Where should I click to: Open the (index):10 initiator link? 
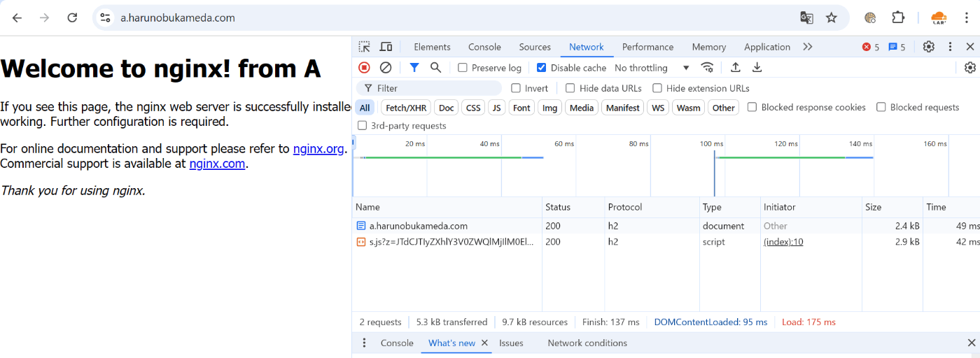pos(783,242)
